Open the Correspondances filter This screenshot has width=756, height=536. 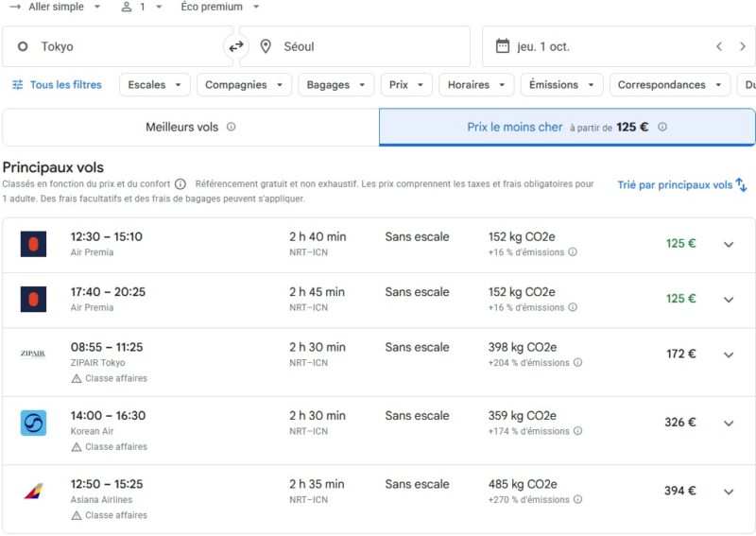670,85
